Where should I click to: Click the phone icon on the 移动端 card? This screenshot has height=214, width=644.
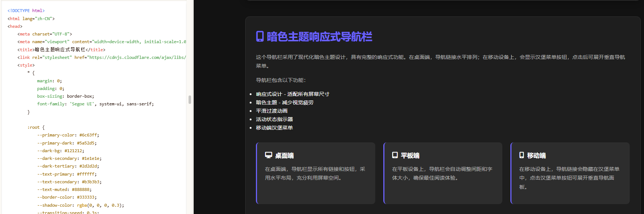522,155
